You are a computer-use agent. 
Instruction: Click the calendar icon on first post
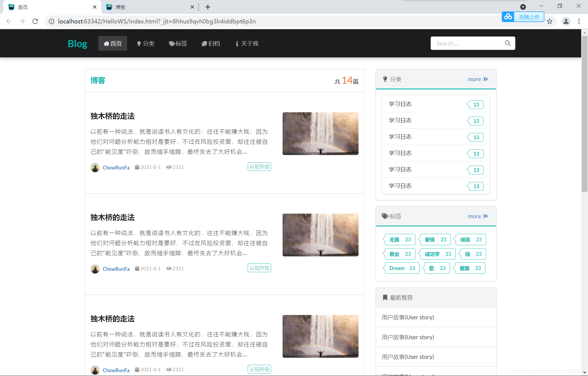click(x=137, y=167)
